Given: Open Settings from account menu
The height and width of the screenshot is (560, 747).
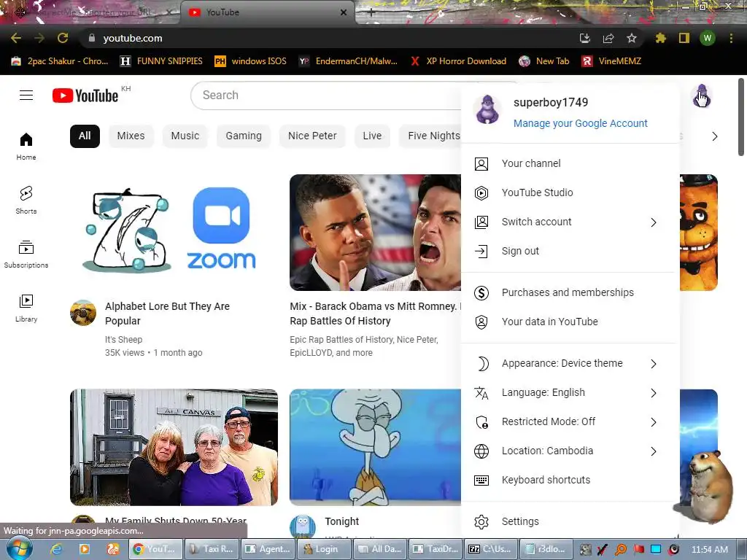Looking at the screenshot, I should (570, 522).
